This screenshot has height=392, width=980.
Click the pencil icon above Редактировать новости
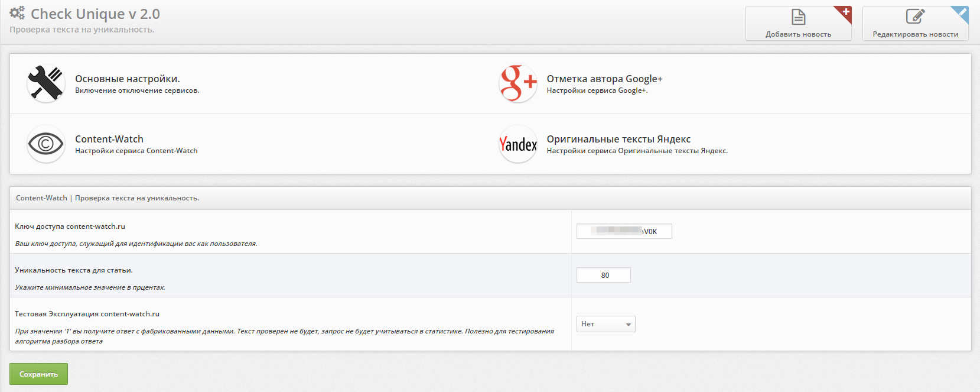click(915, 17)
